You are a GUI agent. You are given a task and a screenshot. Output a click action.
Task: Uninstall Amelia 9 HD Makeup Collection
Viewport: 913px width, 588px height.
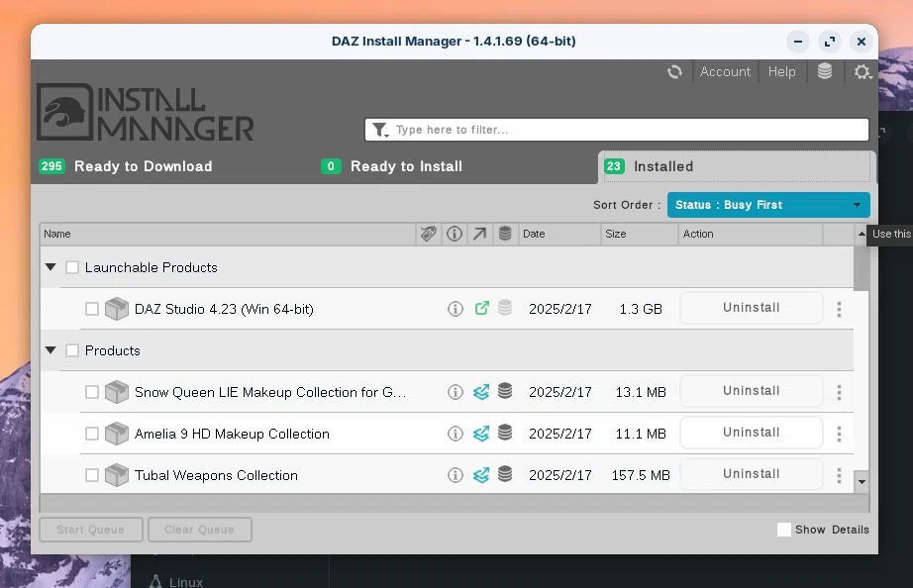(752, 432)
